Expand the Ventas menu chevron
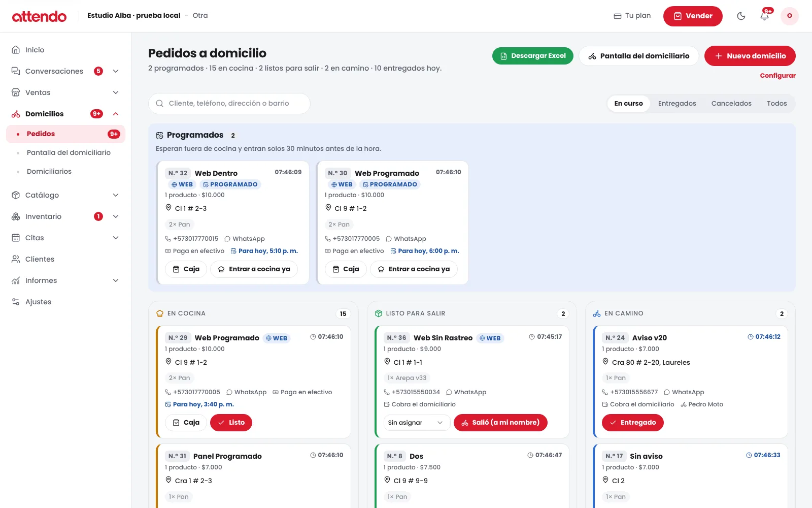 pos(116,92)
